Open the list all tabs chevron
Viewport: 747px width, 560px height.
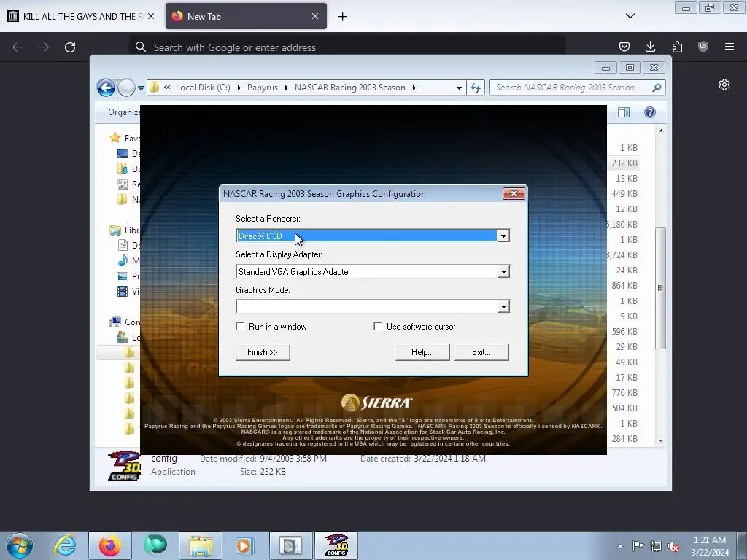[630, 16]
